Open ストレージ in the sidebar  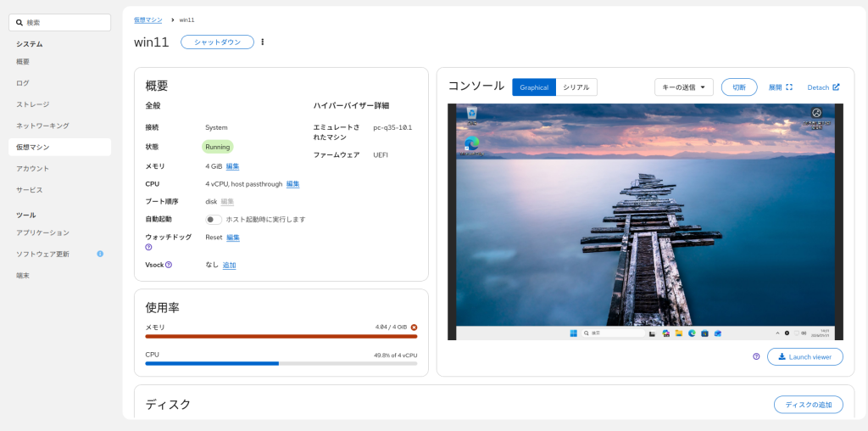33,104
